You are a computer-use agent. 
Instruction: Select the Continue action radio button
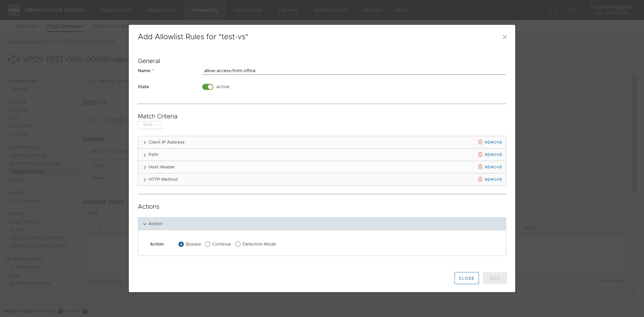pos(208,244)
